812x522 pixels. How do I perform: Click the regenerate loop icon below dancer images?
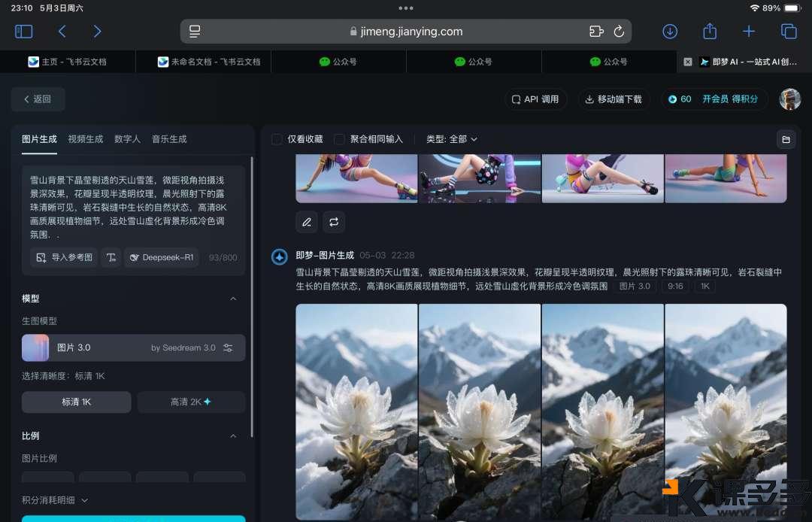pyautogui.click(x=334, y=222)
